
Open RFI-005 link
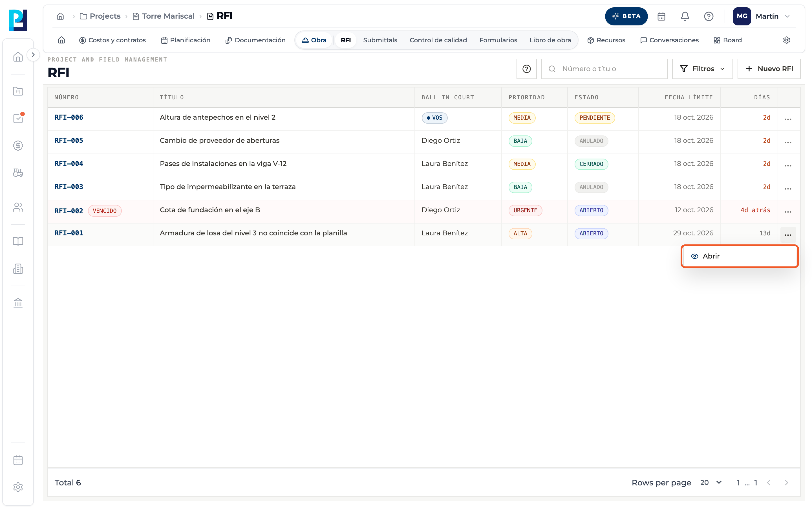tap(69, 141)
